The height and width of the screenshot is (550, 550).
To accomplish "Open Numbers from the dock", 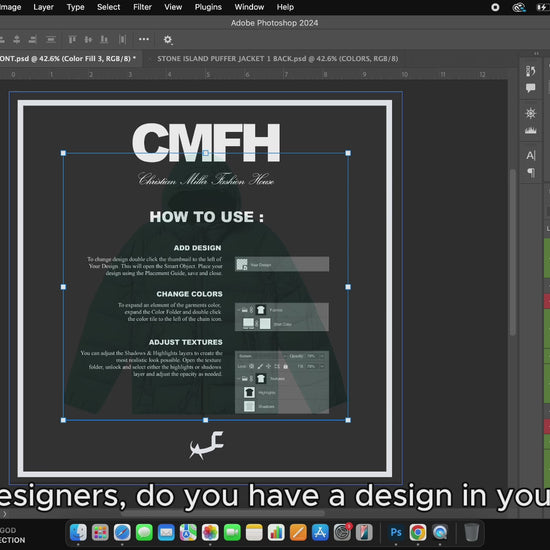I will tap(276, 532).
